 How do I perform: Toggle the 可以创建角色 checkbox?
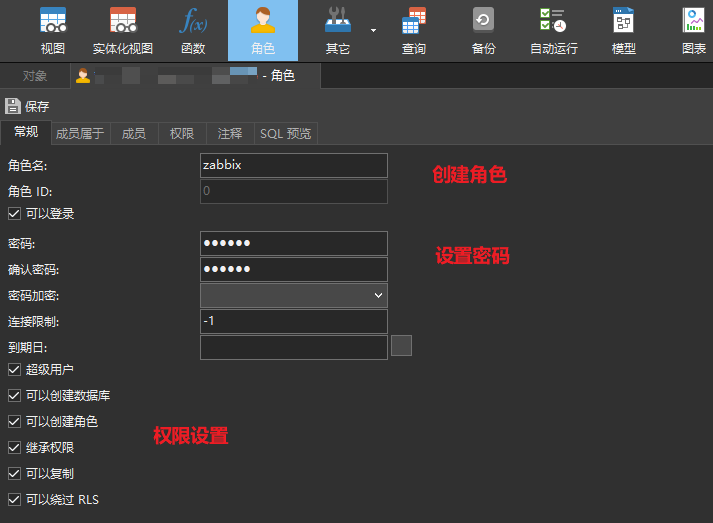(15, 421)
